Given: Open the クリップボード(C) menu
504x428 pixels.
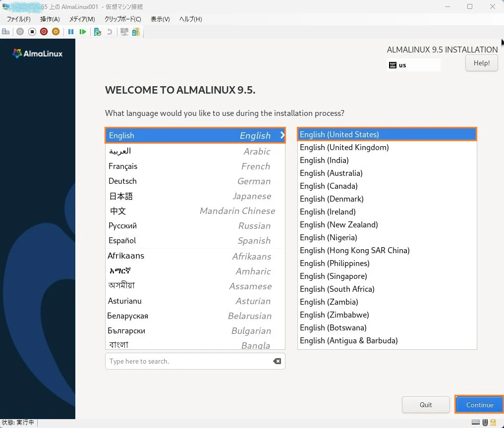Looking at the screenshot, I should click(x=123, y=19).
